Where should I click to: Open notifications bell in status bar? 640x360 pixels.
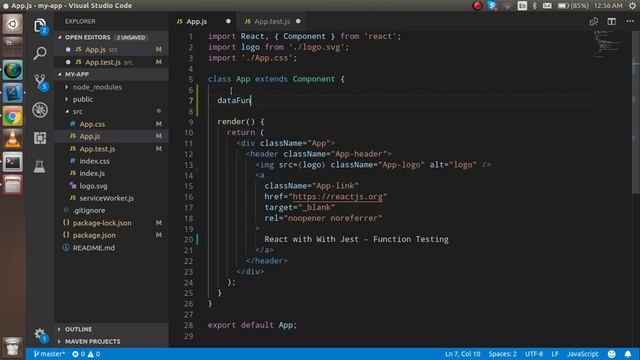pos(628,354)
